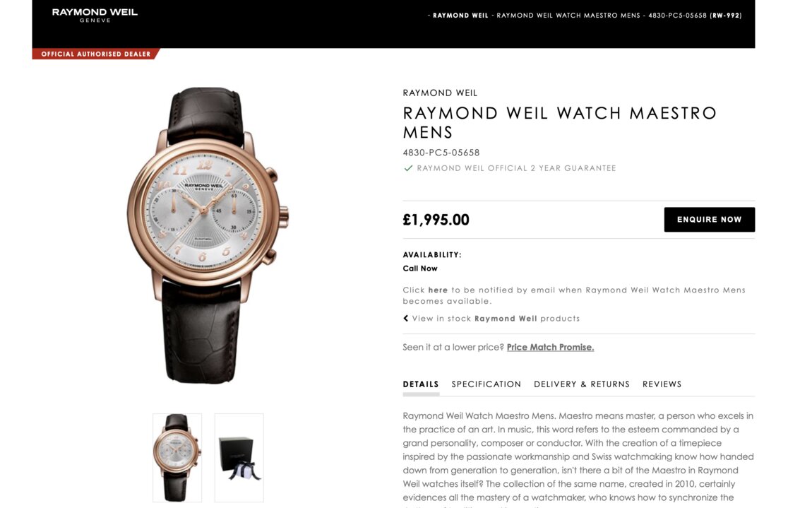This screenshot has height=508, width=812.
Task: Open View in stock Raymond Weil products
Action: pos(496,318)
